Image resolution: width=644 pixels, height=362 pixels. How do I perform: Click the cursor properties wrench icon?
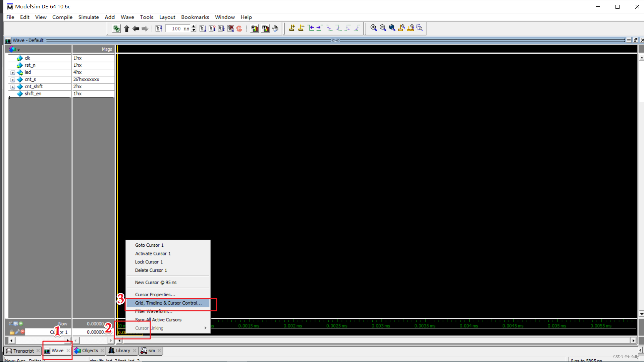tap(17, 332)
